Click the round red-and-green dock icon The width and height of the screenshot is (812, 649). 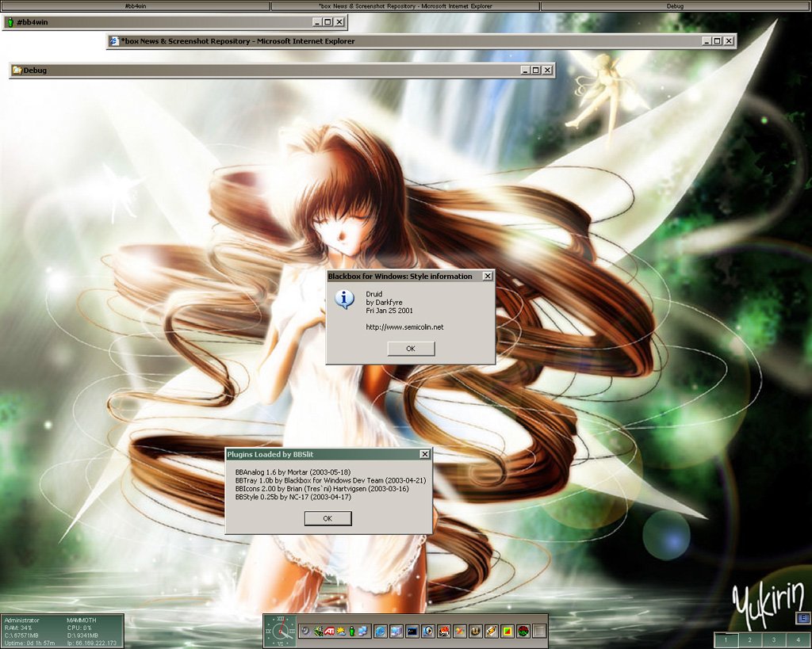(523, 631)
